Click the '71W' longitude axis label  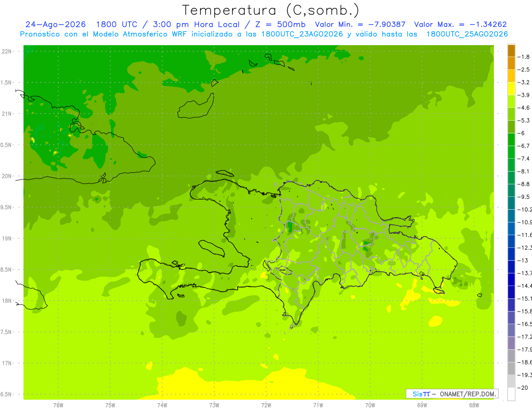[x=318, y=405]
